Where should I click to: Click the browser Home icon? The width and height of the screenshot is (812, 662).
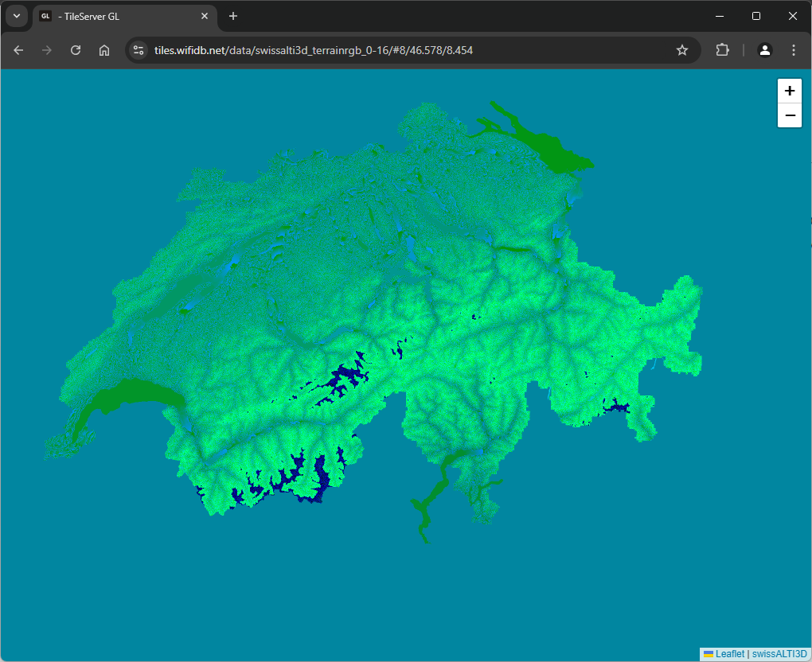104,50
